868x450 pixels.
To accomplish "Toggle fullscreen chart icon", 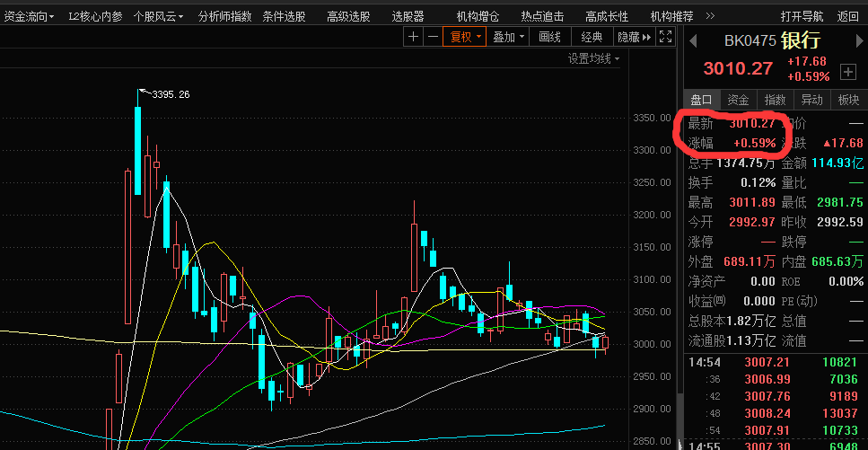I will [666, 37].
